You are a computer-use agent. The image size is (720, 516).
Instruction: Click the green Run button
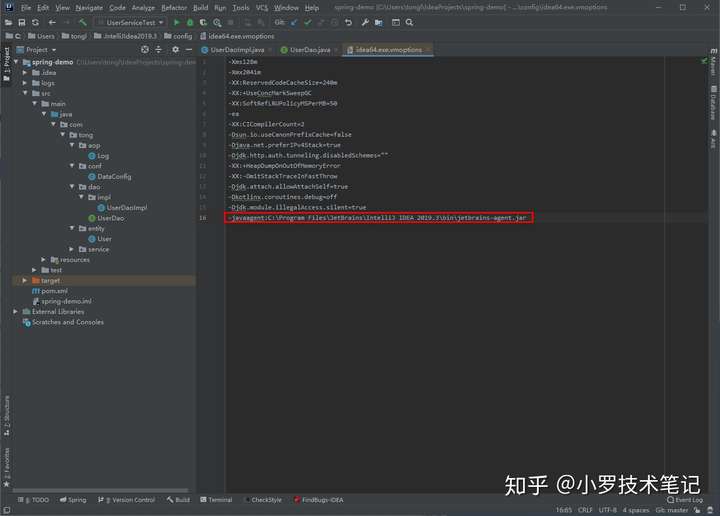[x=176, y=22]
